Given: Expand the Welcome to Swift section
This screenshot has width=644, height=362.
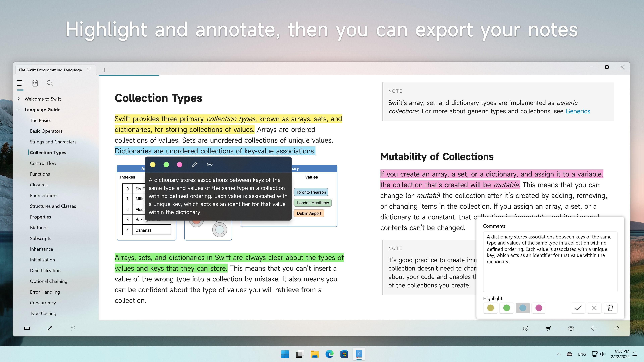Looking at the screenshot, I should click(x=19, y=99).
